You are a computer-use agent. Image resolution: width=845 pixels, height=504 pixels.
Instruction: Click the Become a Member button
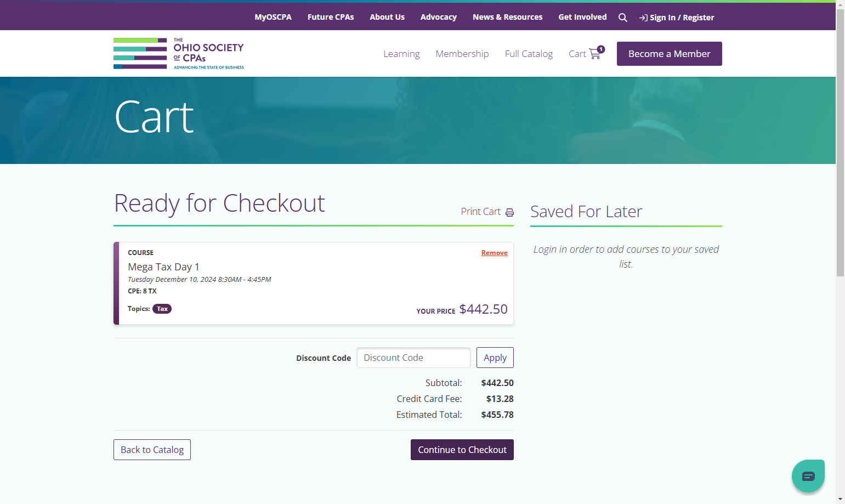pyautogui.click(x=669, y=54)
